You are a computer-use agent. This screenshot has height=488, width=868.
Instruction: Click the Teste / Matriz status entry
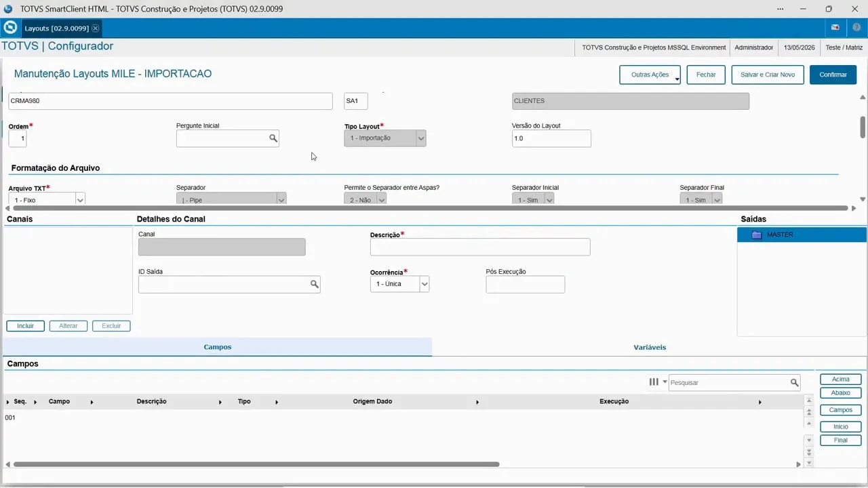[844, 47]
